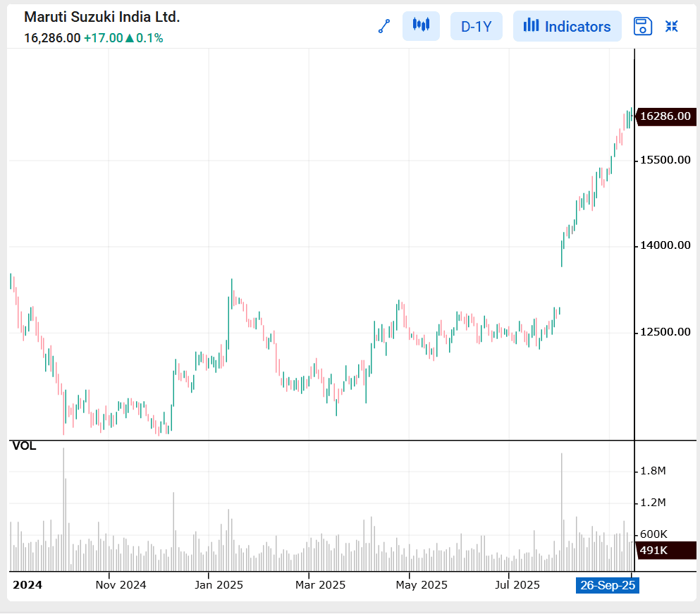Click the Mar 2025 time axis label
The height and width of the screenshot is (614, 700).
tap(321, 585)
